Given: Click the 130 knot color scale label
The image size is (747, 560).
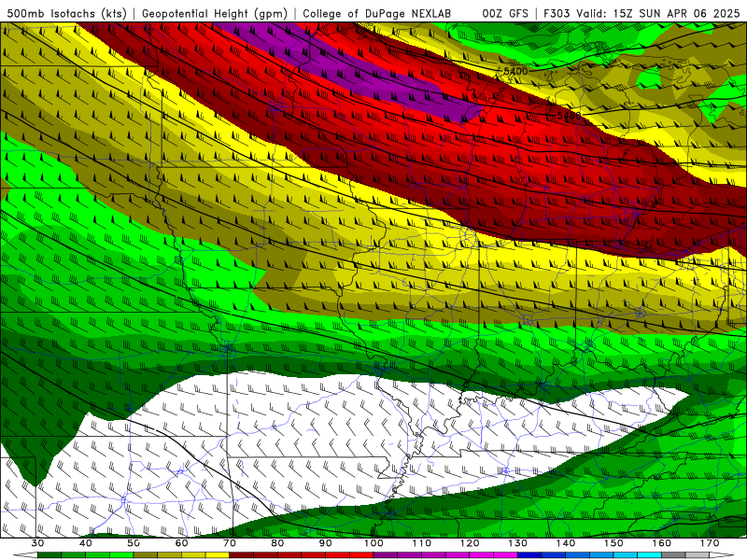Looking at the screenshot, I should [518, 543].
